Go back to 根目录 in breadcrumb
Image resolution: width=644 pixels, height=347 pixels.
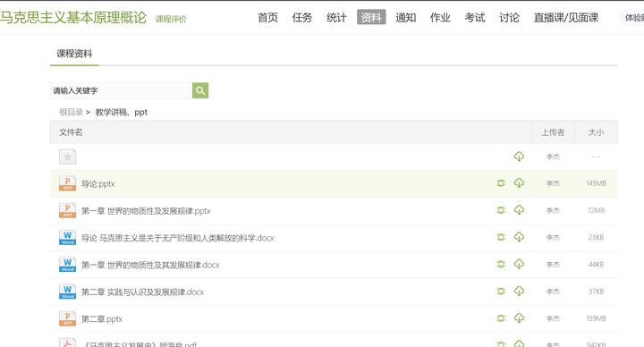tap(71, 112)
